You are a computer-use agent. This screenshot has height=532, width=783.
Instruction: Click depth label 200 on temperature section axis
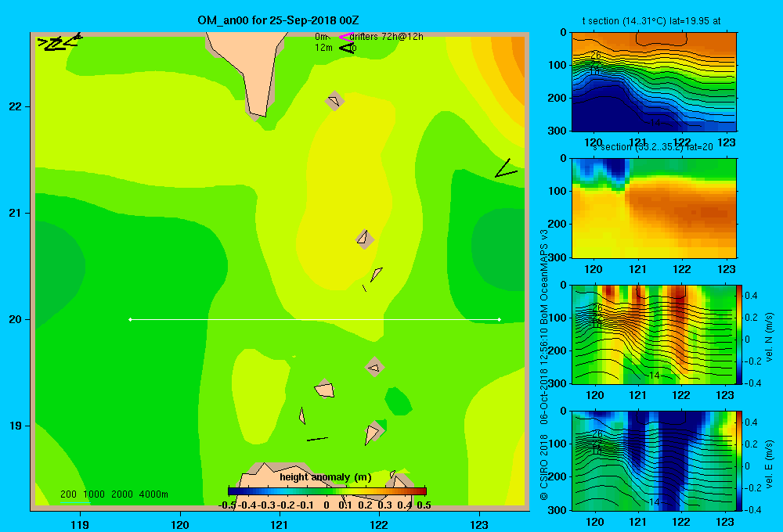coord(557,98)
